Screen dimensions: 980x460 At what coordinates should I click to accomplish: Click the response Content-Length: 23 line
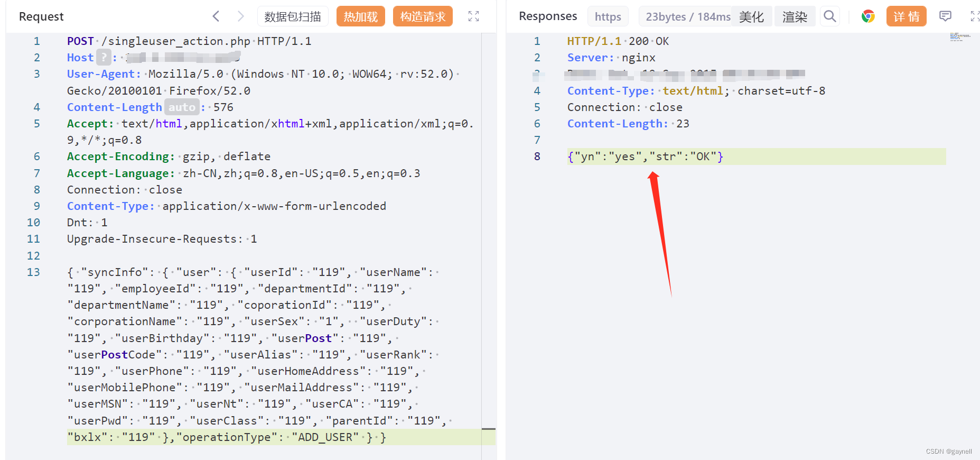628,124
